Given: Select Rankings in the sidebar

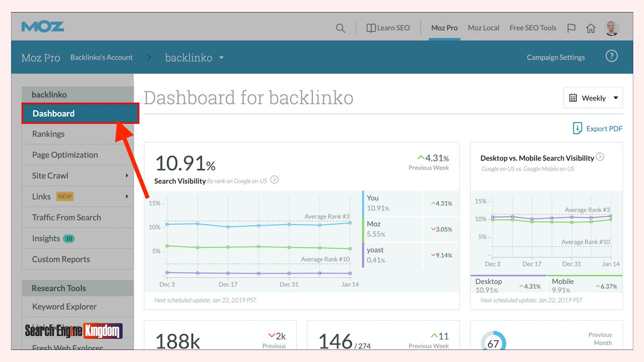Looking at the screenshot, I should pyautogui.click(x=78, y=134).
